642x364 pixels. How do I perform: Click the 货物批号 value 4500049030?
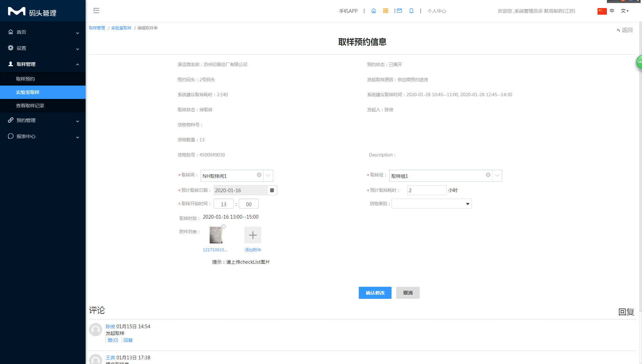click(212, 155)
